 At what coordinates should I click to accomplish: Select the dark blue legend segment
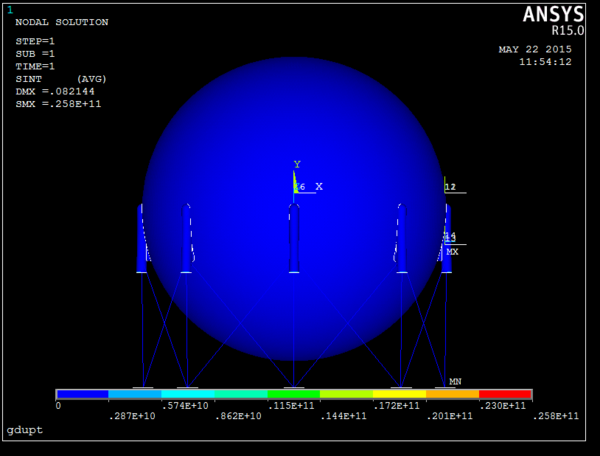pyautogui.click(x=82, y=394)
